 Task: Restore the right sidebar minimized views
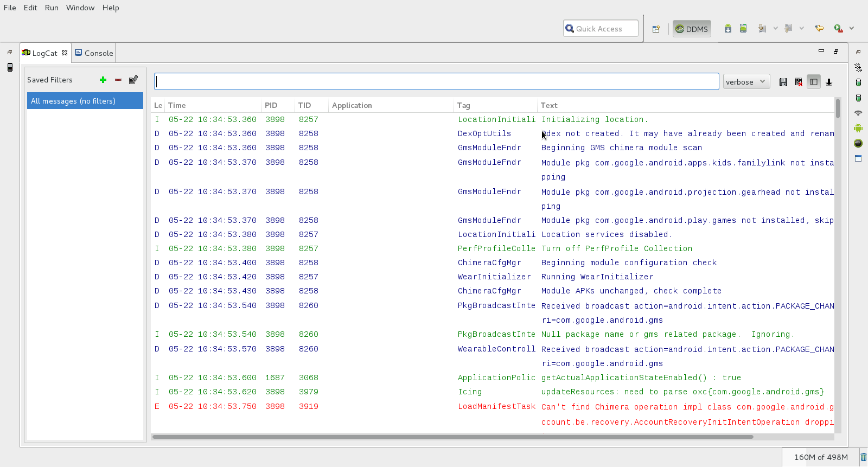858,52
